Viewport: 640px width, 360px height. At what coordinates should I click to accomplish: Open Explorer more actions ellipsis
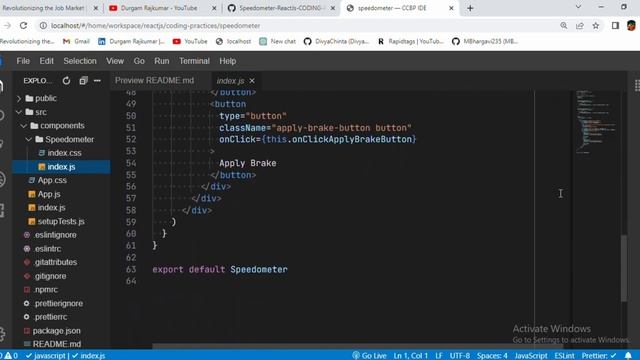[97, 81]
